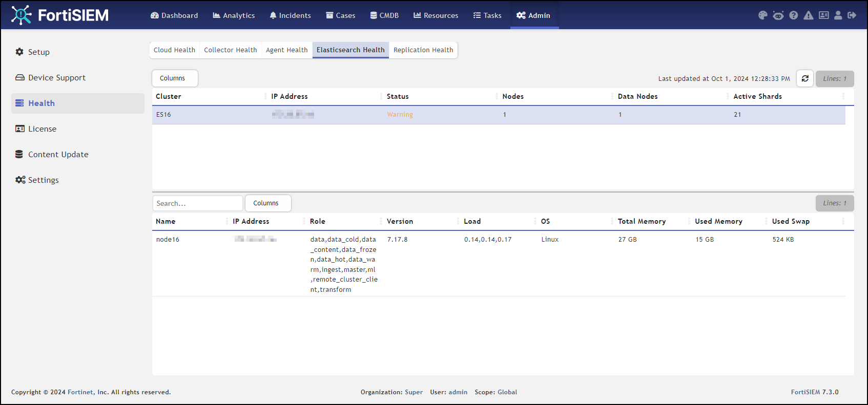This screenshot has height=405, width=868.
Task: Sort by the Load column header
Action: pos(472,221)
